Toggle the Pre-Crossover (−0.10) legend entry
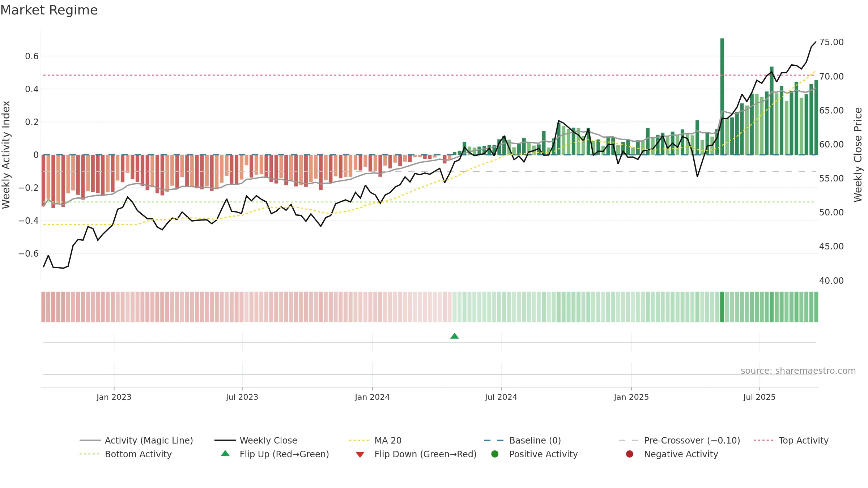Screen dimensions: 868x488 click(679, 440)
